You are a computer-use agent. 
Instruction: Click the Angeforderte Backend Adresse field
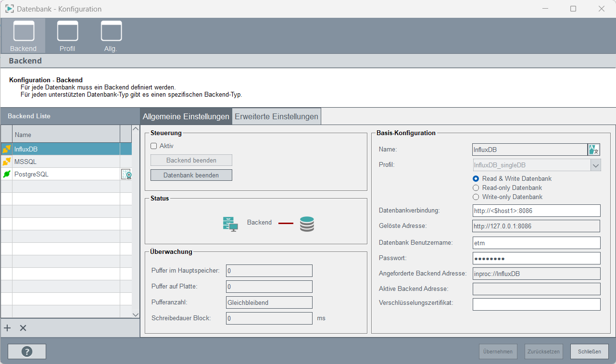537,274
